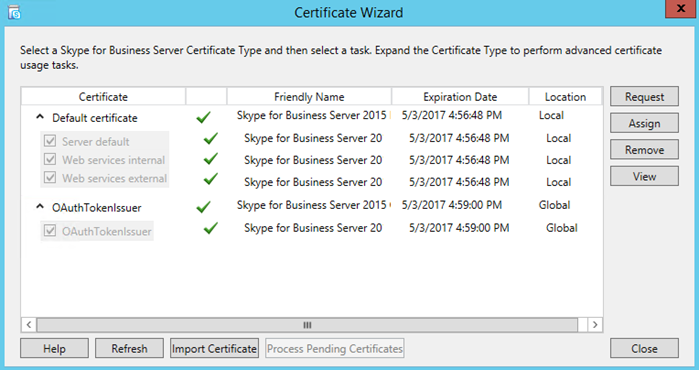Click green checkmark beside OAuthTokenIssuer child checkbox

point(210,228)
